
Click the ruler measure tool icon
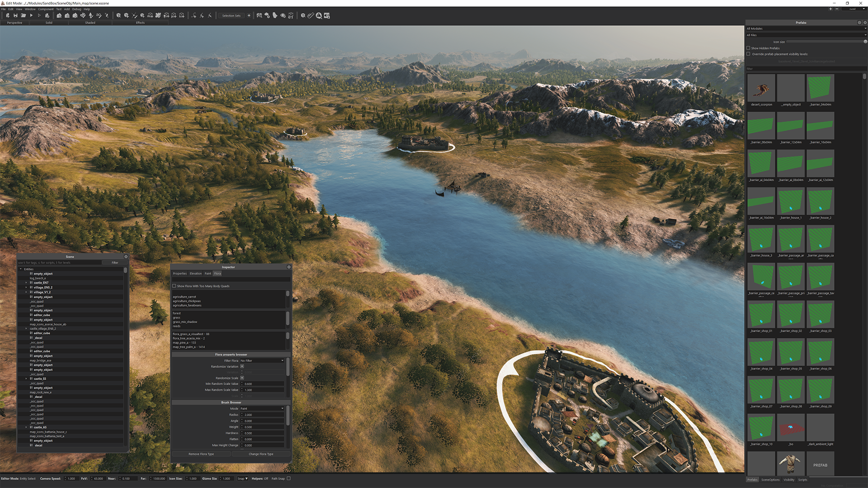coord(311,15)
